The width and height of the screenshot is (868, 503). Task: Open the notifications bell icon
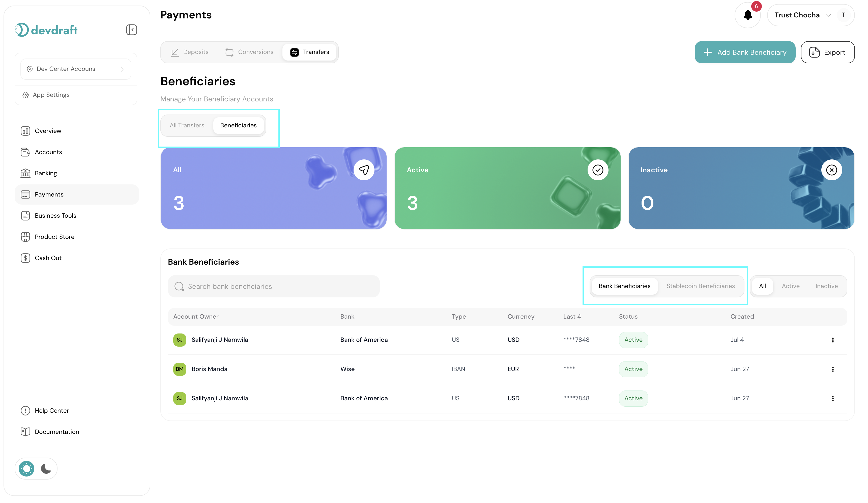(747, 15)
